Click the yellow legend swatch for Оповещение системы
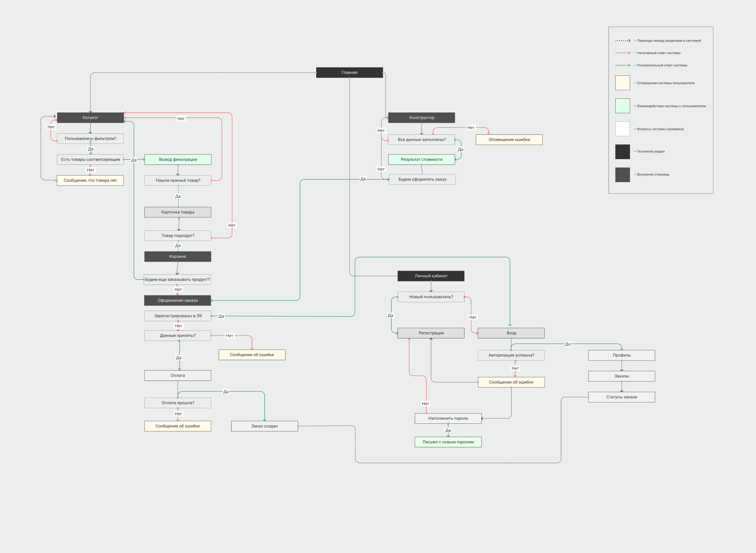756x553 pixels. [x=622, y=83]
